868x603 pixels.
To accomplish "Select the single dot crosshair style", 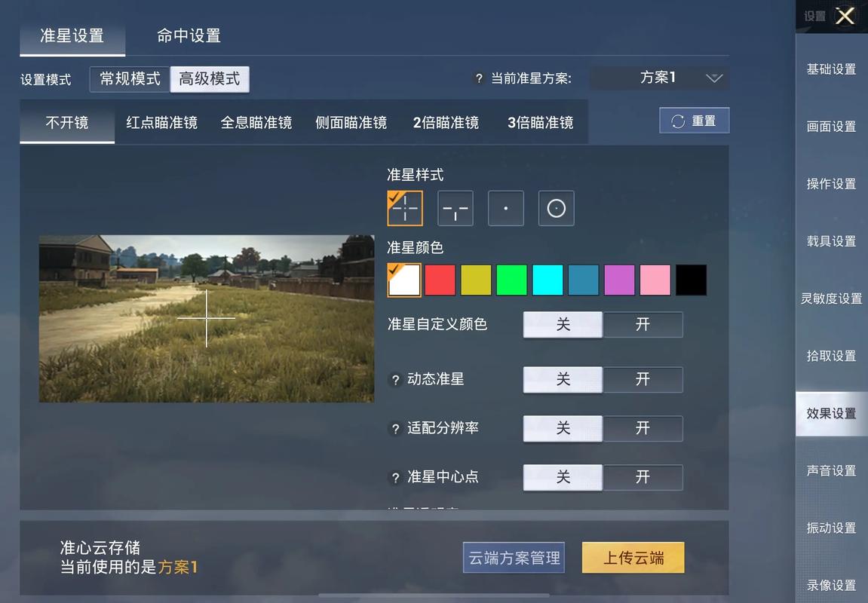I will coord(505,208).
